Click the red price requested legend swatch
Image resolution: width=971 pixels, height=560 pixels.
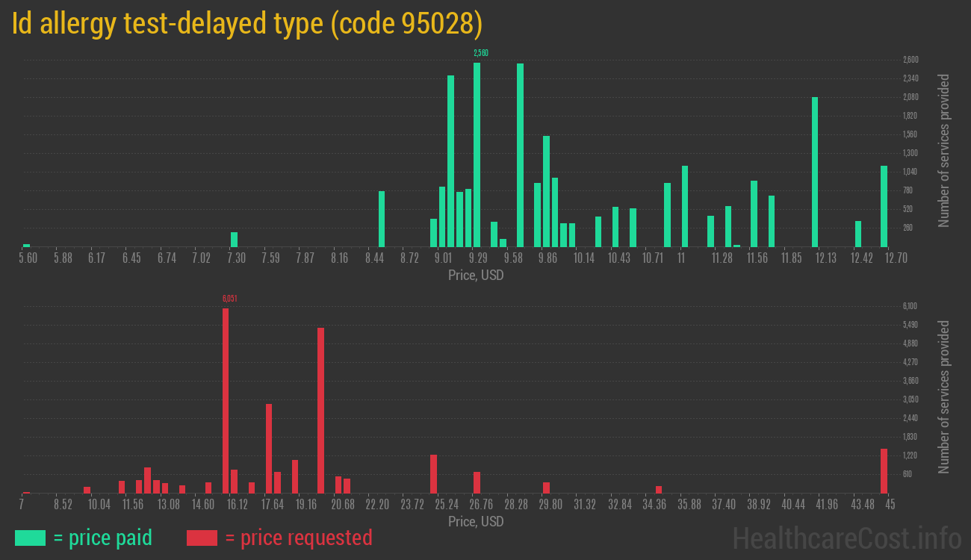click(x=202, y=538)
